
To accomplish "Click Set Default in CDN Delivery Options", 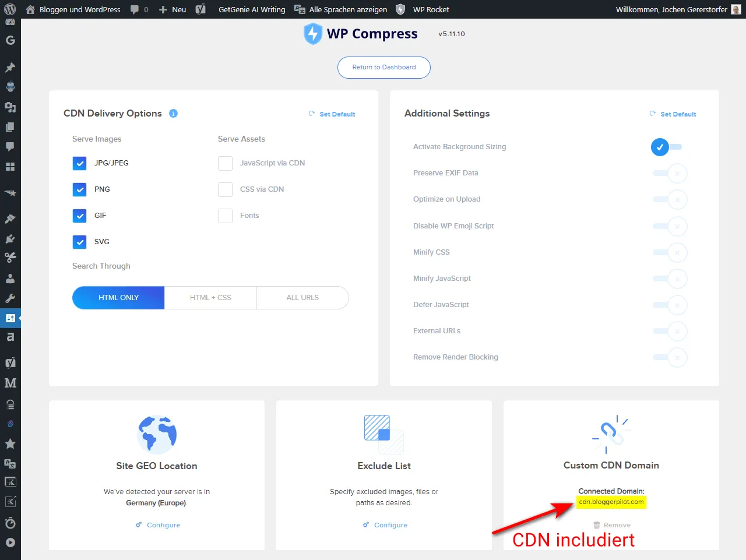I will point(332,114).
